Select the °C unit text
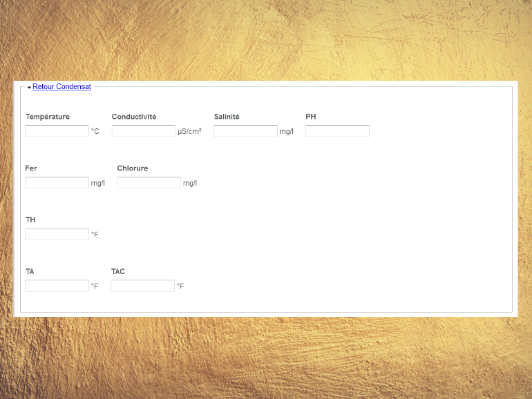 pos(95,132)
